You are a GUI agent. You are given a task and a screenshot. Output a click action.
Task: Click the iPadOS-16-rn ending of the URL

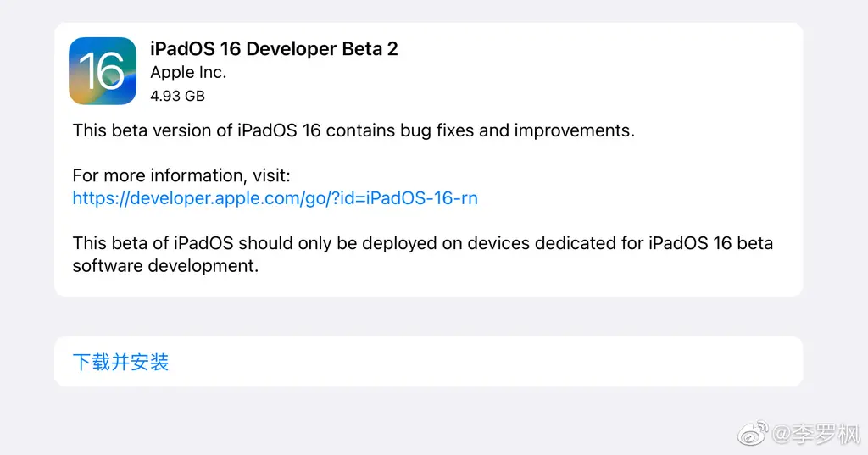[x=421, y=198]
